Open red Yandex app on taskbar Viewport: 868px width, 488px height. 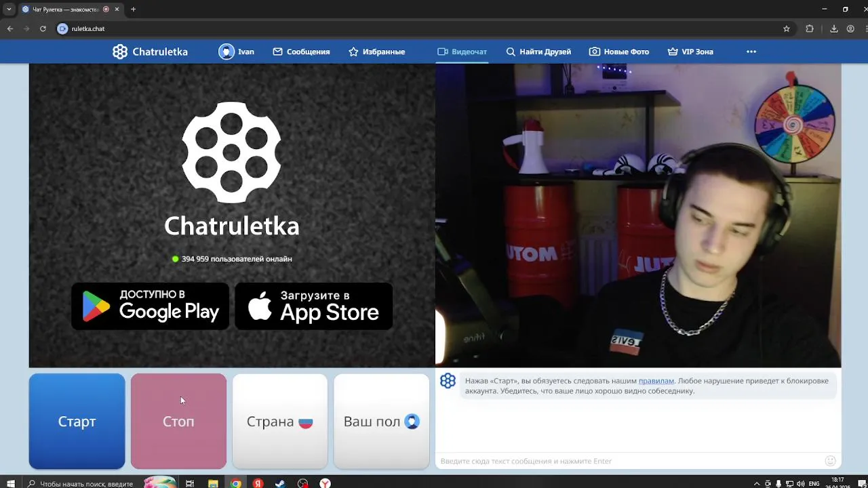point(258,483)
